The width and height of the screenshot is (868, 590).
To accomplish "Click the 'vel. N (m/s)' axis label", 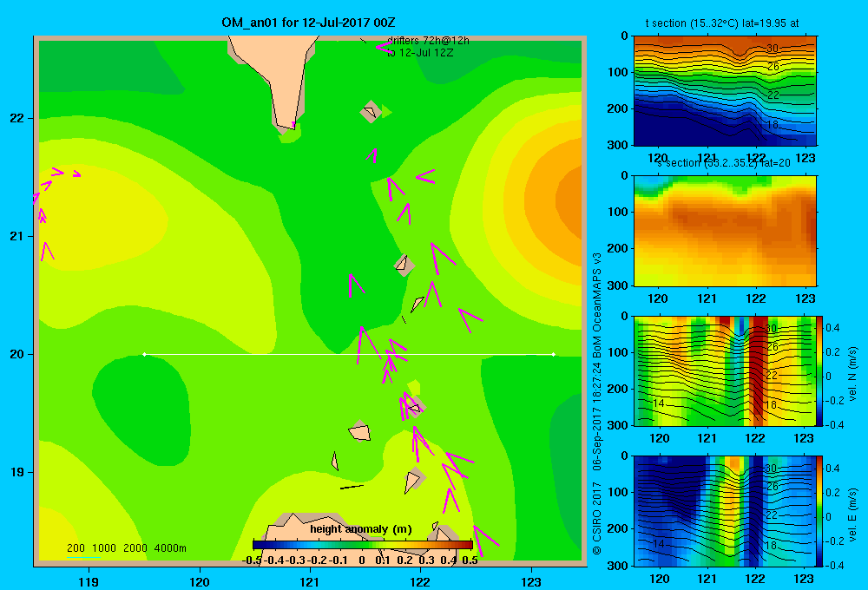I will [852, 374].
